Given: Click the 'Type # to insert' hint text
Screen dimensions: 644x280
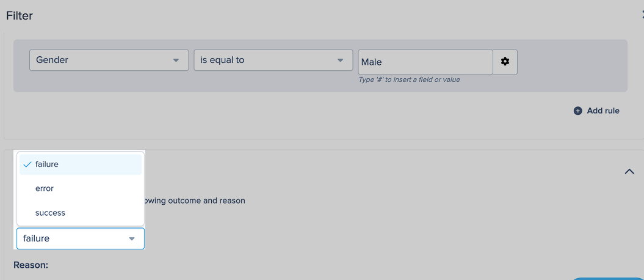Looking at the screenshot, I should tap(409, 79).
